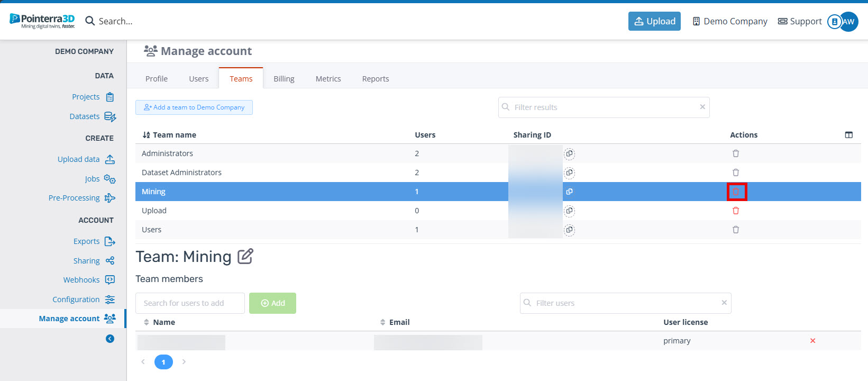
Task: Copy sharing ID for Mining team
Action: point(569,192)
